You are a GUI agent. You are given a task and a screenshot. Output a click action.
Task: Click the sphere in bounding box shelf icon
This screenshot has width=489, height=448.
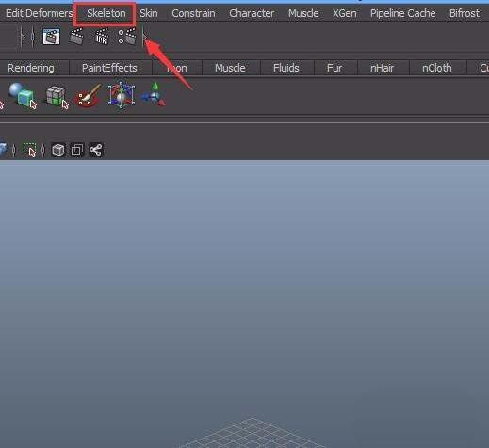click(122, 95)
